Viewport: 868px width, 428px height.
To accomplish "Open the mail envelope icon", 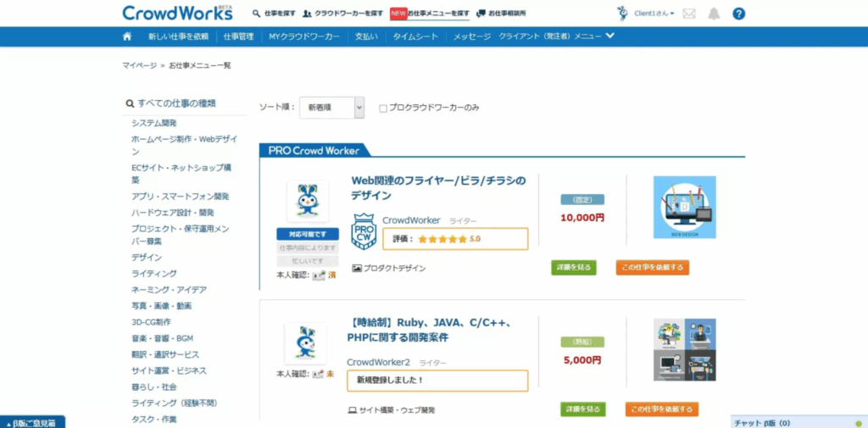I will pyautogui.click(x=689, y=14).
